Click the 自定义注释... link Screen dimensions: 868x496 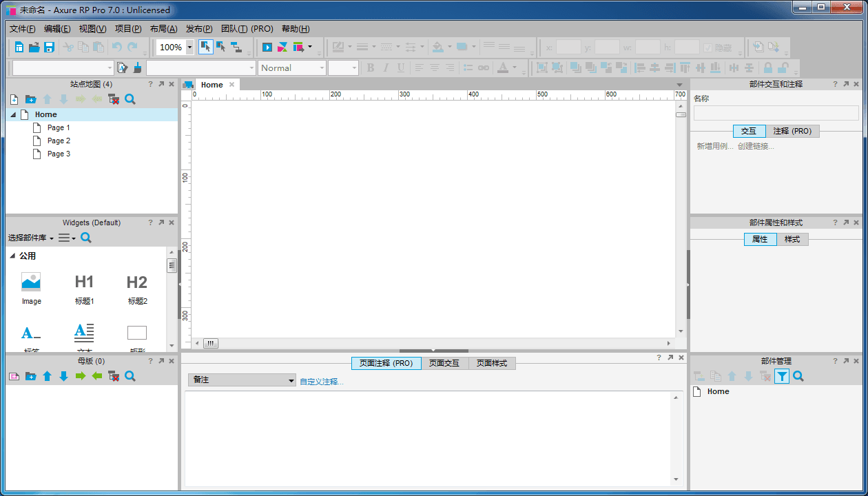[x=322, y=382]
